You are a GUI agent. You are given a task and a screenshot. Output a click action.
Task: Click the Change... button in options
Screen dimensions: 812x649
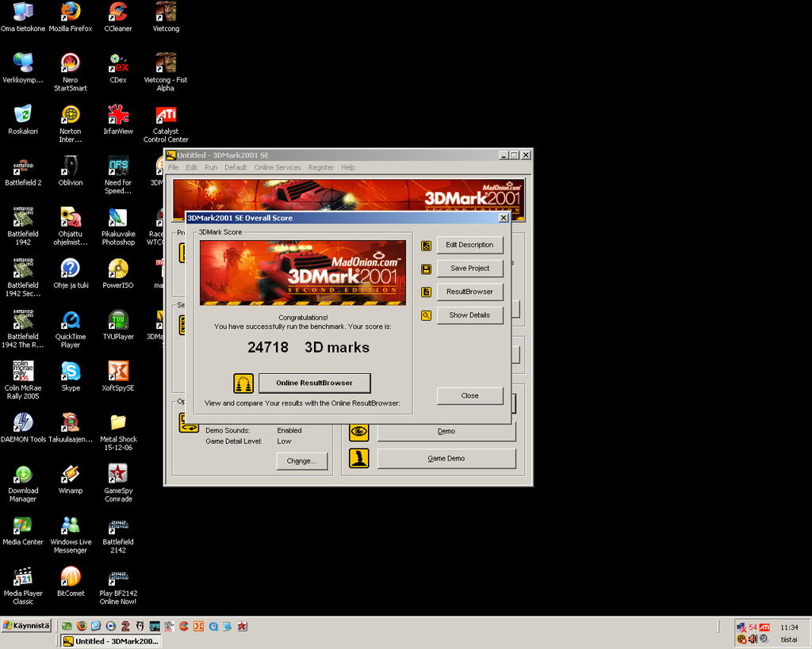(x=301, y=461)
